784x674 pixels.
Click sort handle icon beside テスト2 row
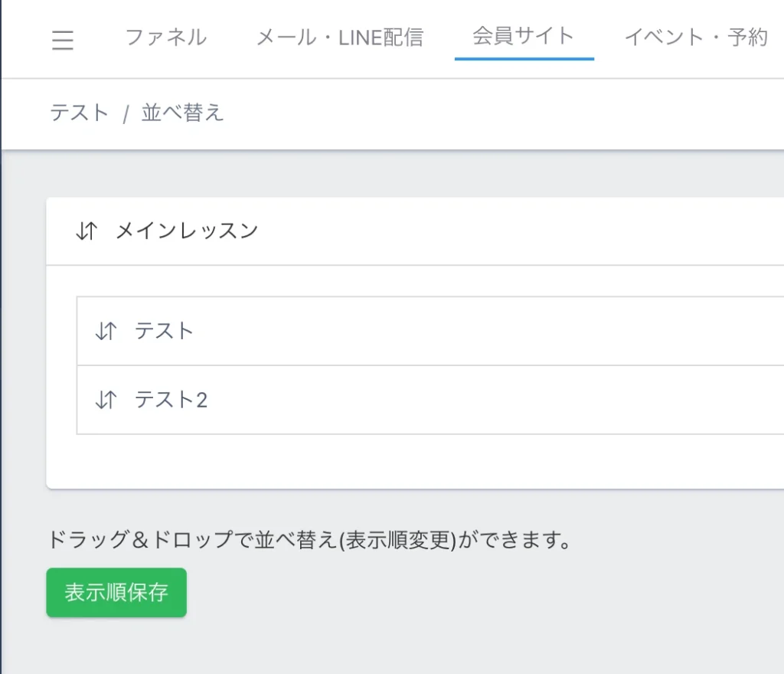tap(106, 400)
